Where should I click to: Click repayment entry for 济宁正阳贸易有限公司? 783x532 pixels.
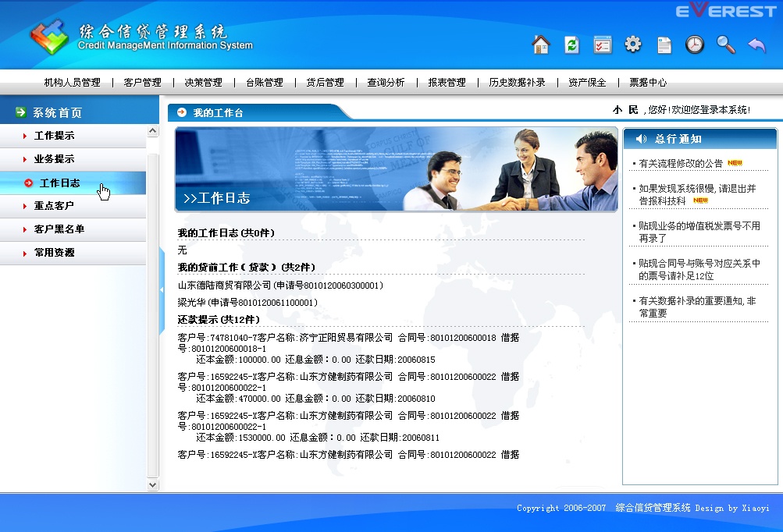coord(348,349)
